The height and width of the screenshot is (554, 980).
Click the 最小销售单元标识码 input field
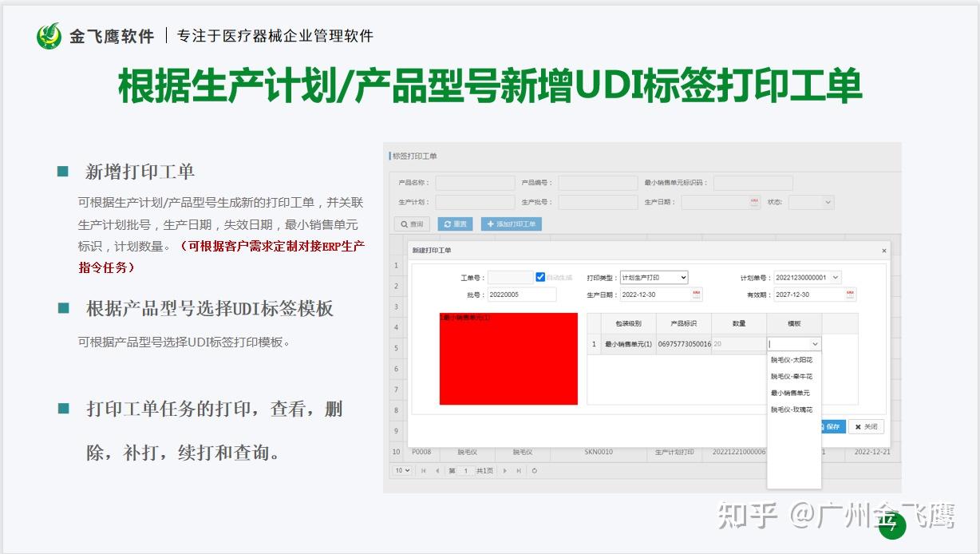(753, 183)
